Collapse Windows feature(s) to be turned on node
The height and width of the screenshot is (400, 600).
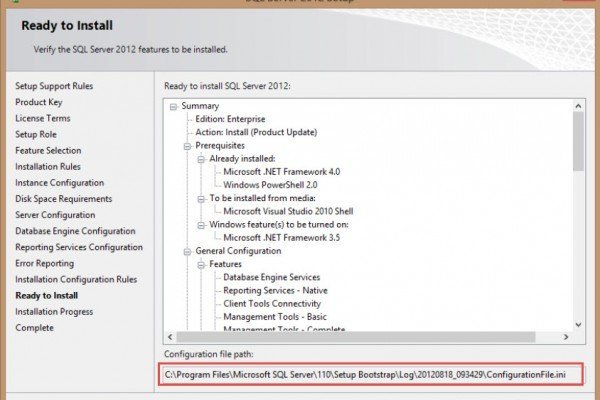pyautogui.click(x=201, y=225)
